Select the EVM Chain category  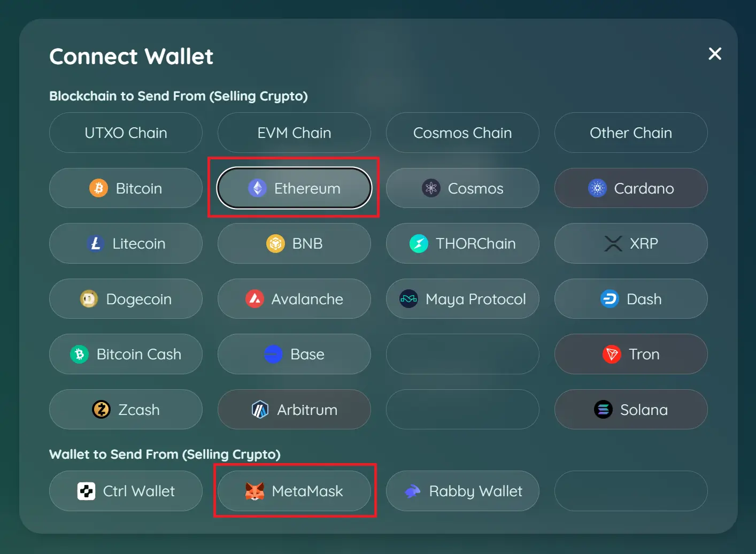pos(294,133)
